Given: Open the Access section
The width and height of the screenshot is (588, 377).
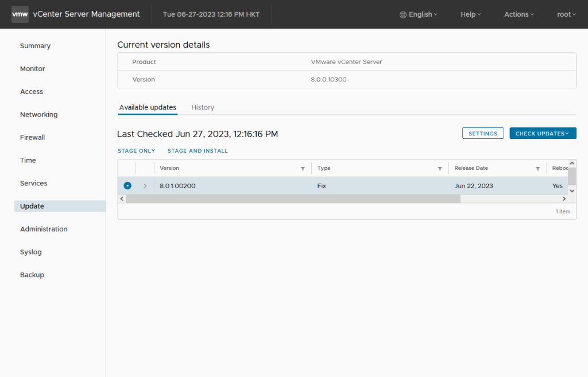Looking at the screenshot, I should click(x=32, y=91).
